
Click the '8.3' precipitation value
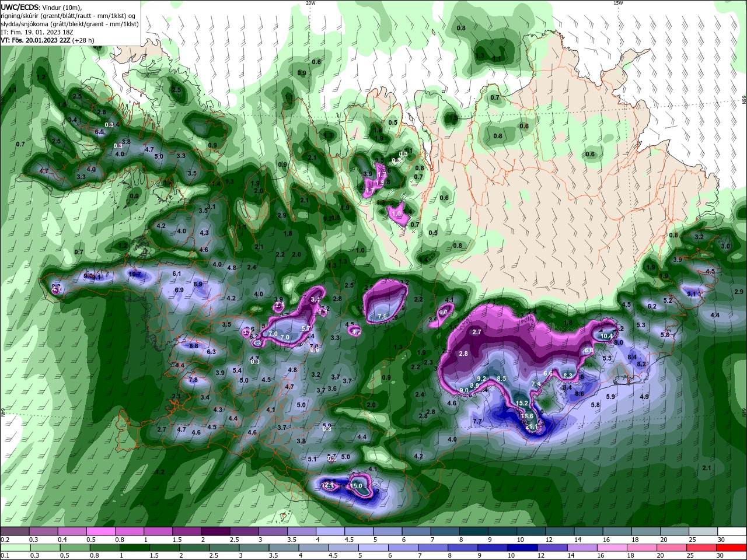(568, 375)
